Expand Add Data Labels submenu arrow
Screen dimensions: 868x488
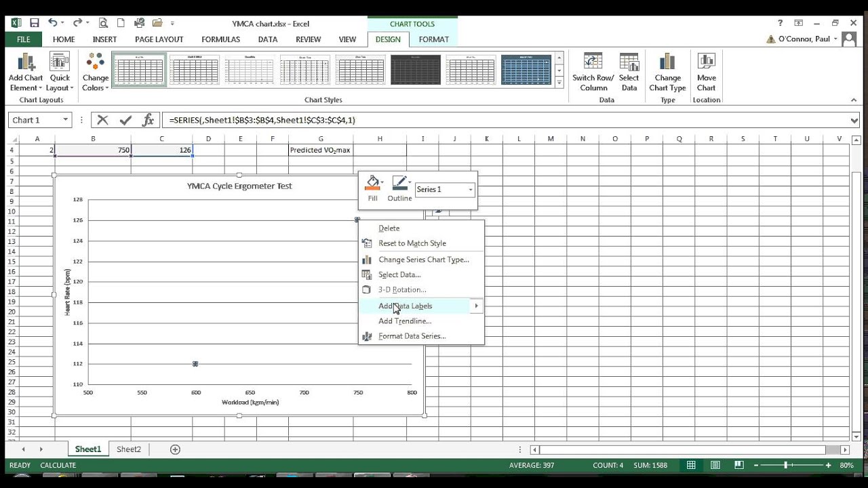coord(477,306)
